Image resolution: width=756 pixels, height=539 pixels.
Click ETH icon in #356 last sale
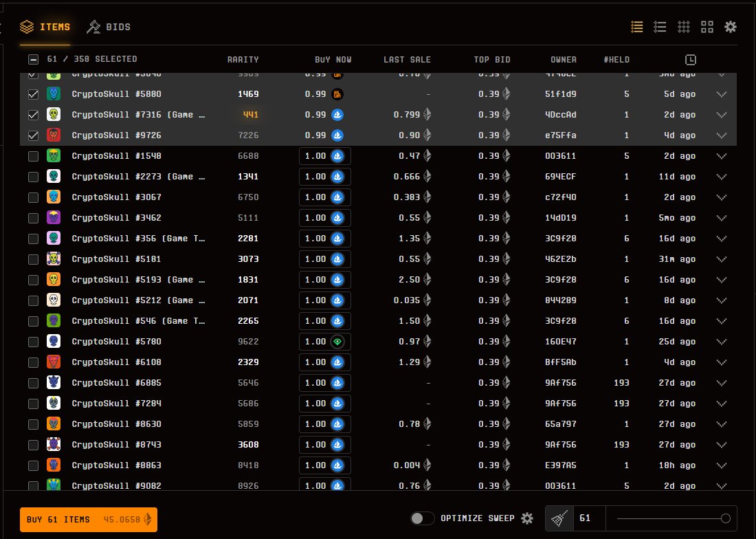[427, 238]
